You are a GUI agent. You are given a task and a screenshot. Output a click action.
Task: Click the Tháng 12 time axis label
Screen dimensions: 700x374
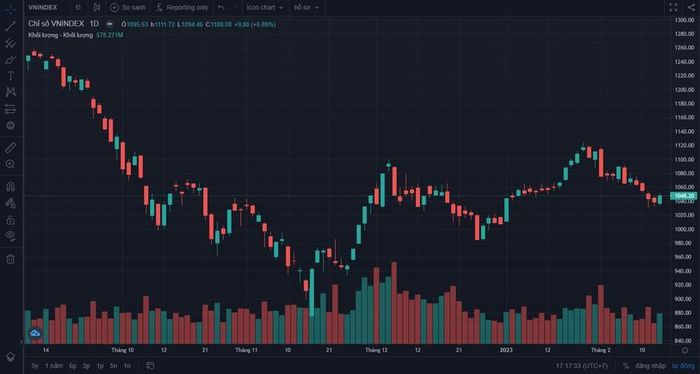point(376,350)
